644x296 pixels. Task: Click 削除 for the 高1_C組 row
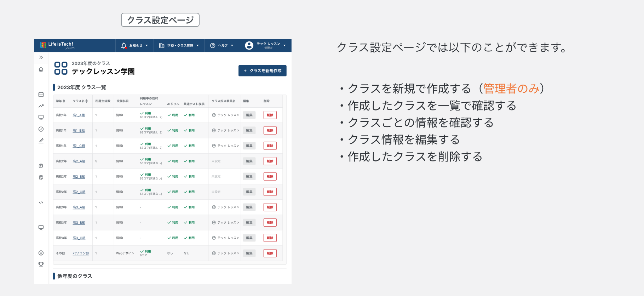tap(270, 146)
